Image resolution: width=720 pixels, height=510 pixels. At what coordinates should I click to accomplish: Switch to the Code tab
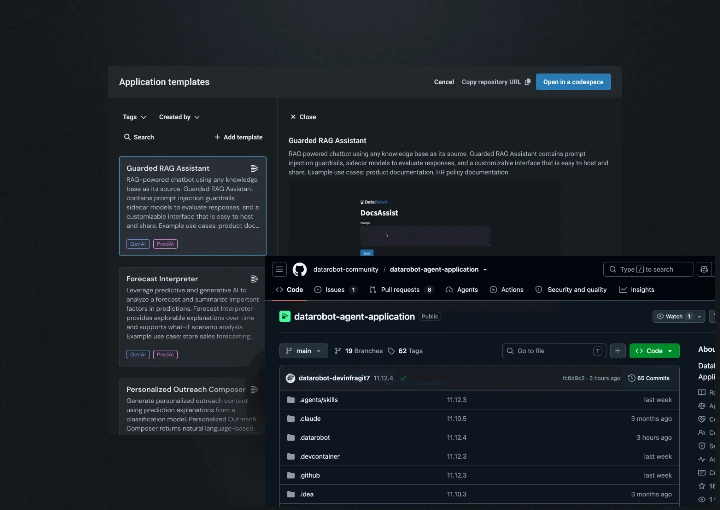[289, 290]
